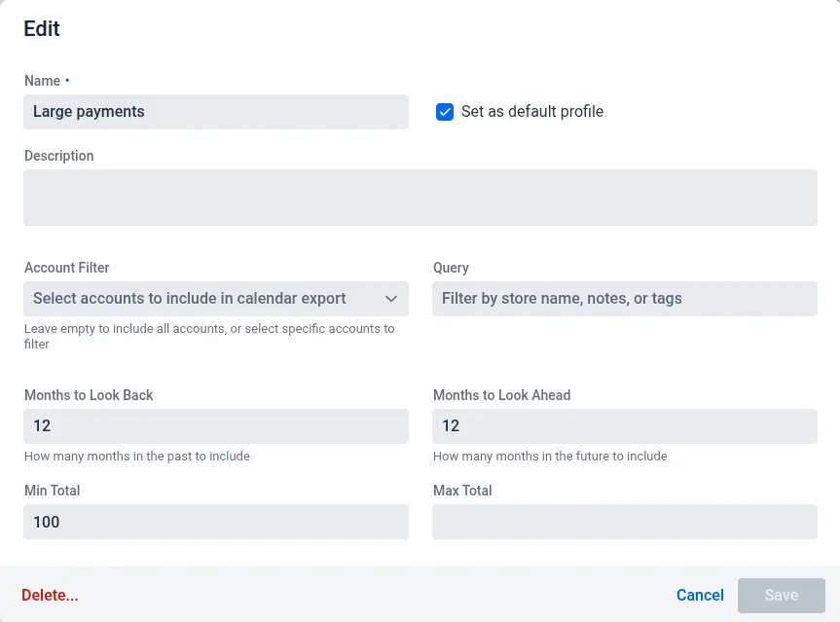
Task: Click the Description label text
Action: [59, 156]
